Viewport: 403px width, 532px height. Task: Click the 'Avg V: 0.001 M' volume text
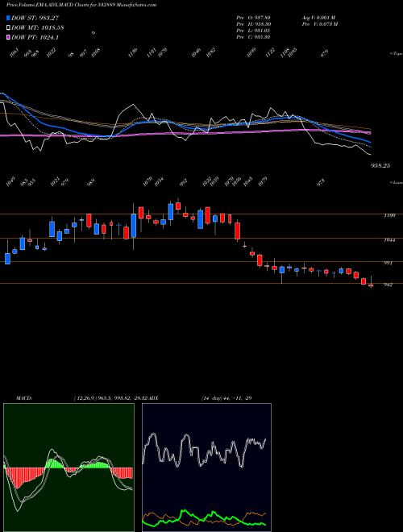coord(319,18)
